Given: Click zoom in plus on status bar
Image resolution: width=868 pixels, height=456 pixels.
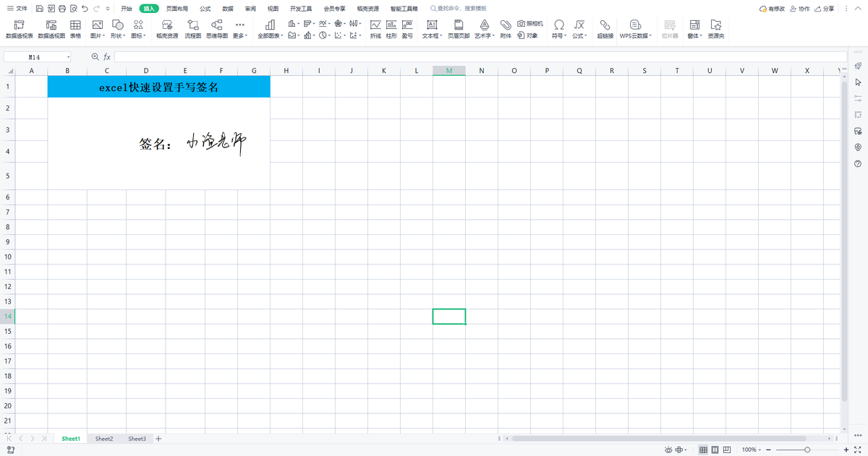Looking at the screenshot, I should pyautogui.click(x=846, y=449).
